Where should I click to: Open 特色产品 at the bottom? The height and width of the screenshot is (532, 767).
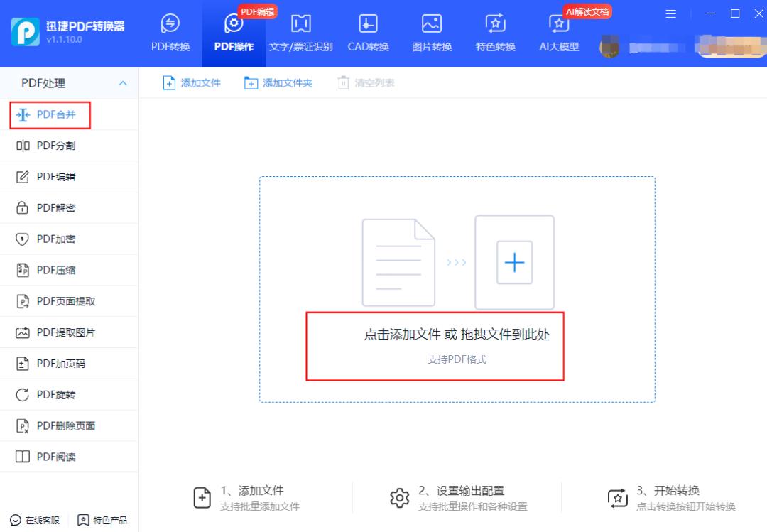coord(103,520)
